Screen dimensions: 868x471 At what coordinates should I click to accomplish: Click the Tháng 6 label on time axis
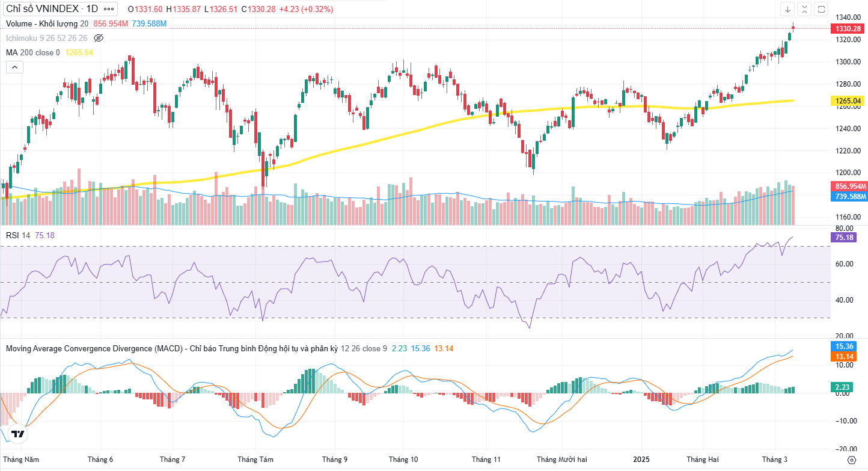coord(100,460)
